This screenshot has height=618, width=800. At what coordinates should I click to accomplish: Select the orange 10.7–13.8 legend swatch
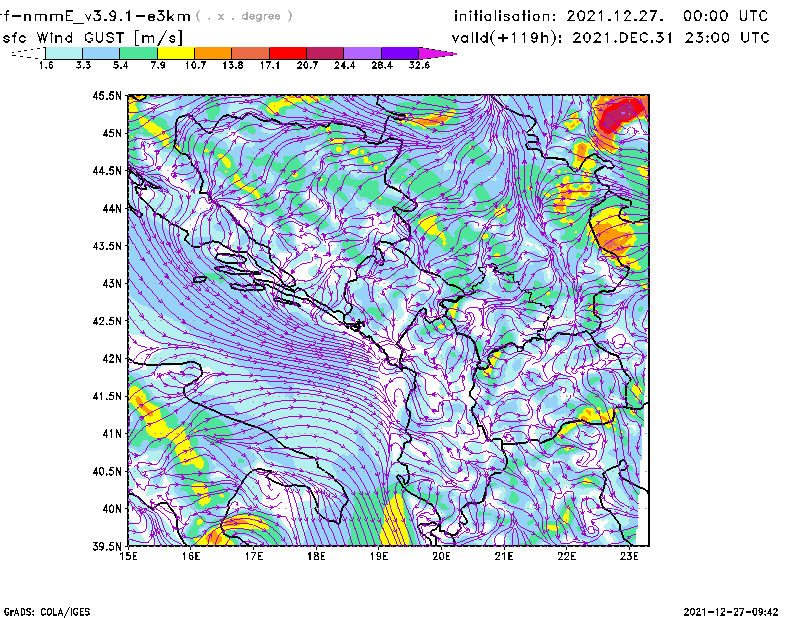click(x=213, y=53)
